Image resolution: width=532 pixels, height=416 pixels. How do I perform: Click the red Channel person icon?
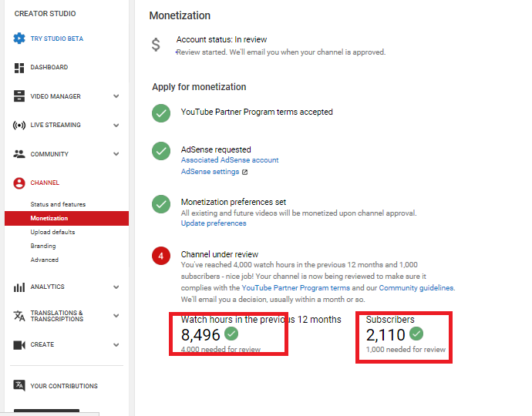tap(19, 183)
